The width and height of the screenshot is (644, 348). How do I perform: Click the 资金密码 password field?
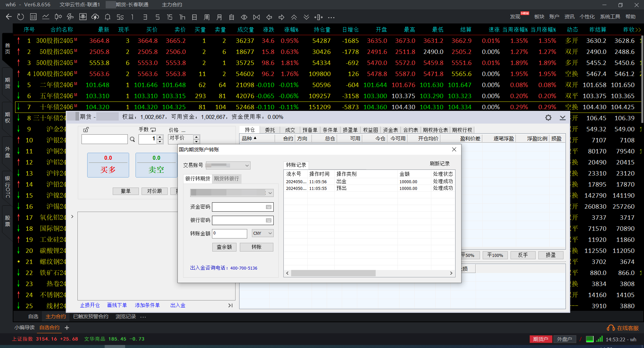(243, 207)
